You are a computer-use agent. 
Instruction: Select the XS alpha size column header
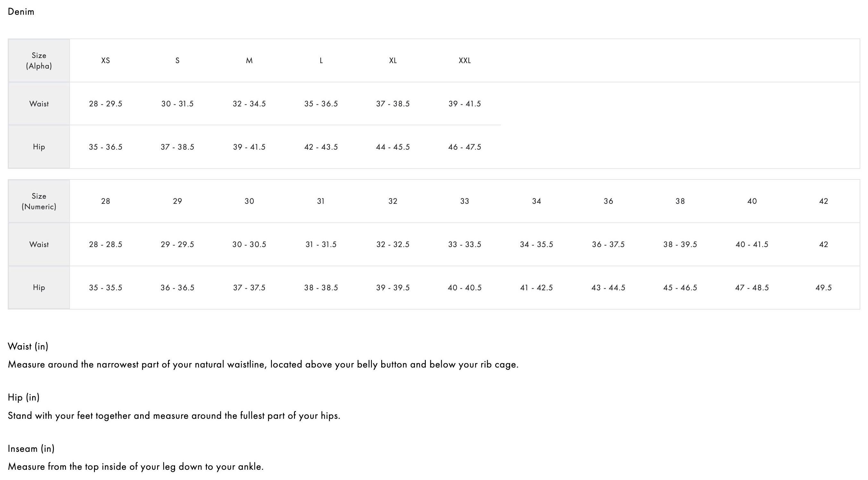click(x=105, y=61)
